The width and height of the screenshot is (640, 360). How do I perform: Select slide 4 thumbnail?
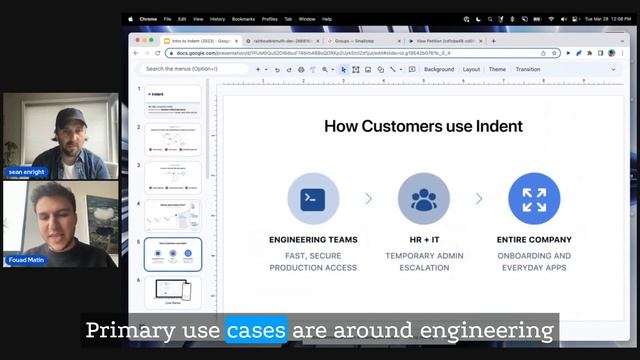(x=173, y=216)
